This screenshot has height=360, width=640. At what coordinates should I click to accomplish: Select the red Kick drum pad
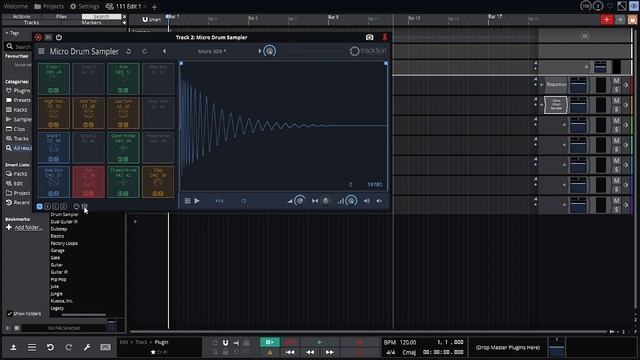89,182
